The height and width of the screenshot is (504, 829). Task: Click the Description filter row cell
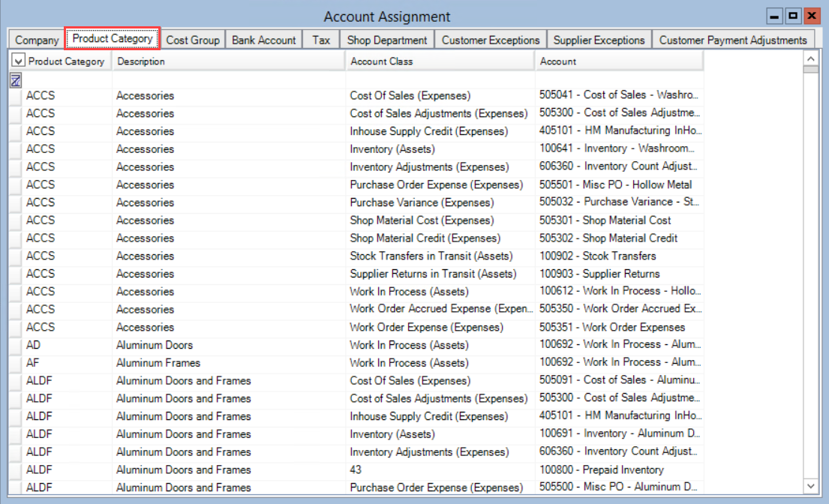tap(228, 80)
